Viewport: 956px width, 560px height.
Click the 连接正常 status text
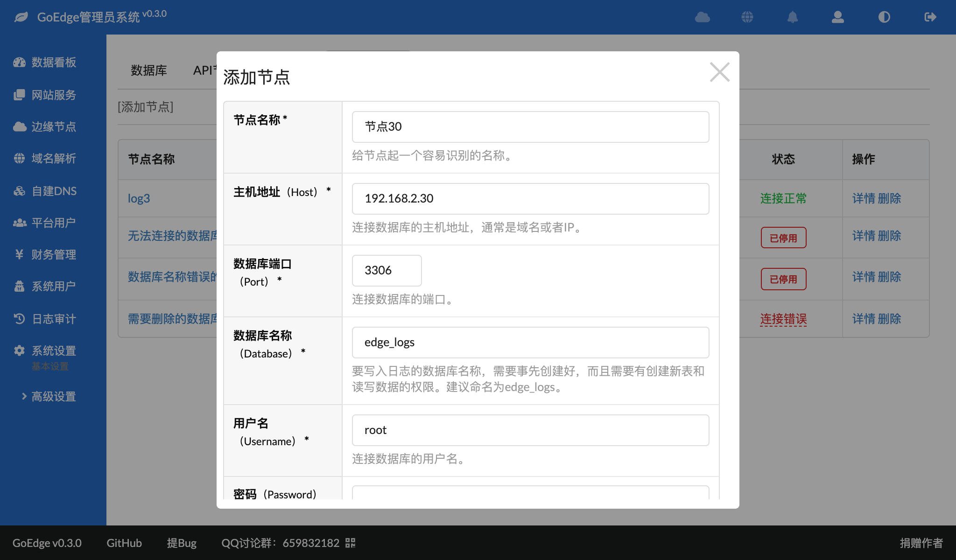click(783, 198)
